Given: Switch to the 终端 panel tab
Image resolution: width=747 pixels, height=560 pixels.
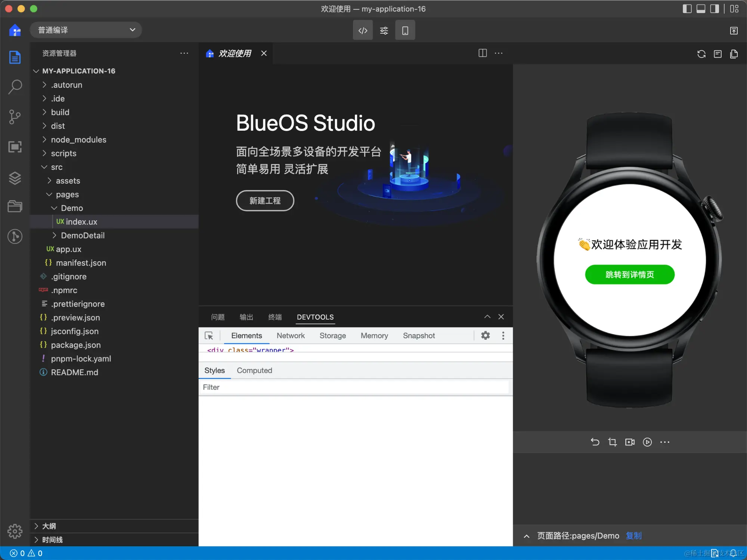Looking at the screenshot, I should coord(275,317).
